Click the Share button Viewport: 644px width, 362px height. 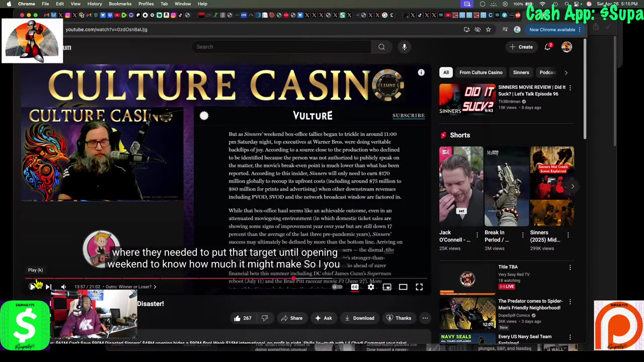click(x=292, y=318)
